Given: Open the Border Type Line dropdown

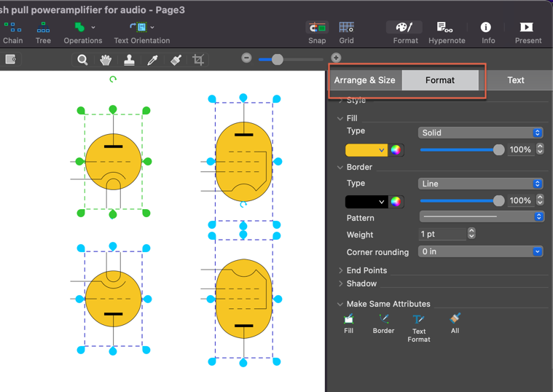Looking at the screenshot, I should click(480, 184).
